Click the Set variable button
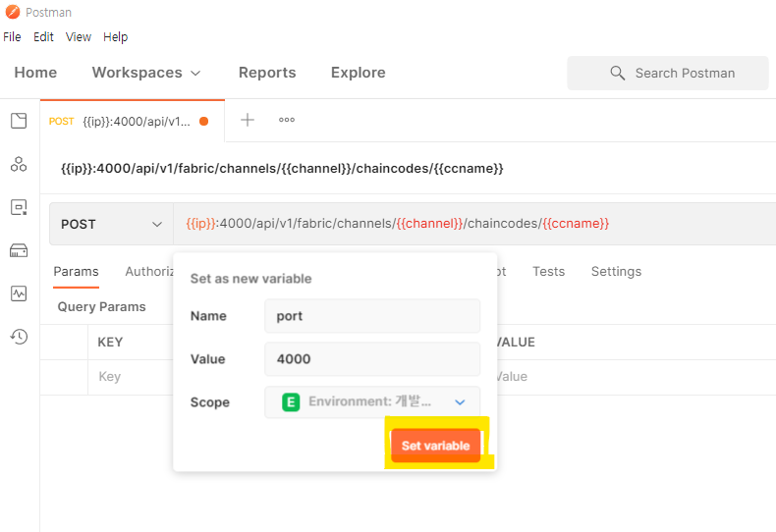 [x=435, y=446]
